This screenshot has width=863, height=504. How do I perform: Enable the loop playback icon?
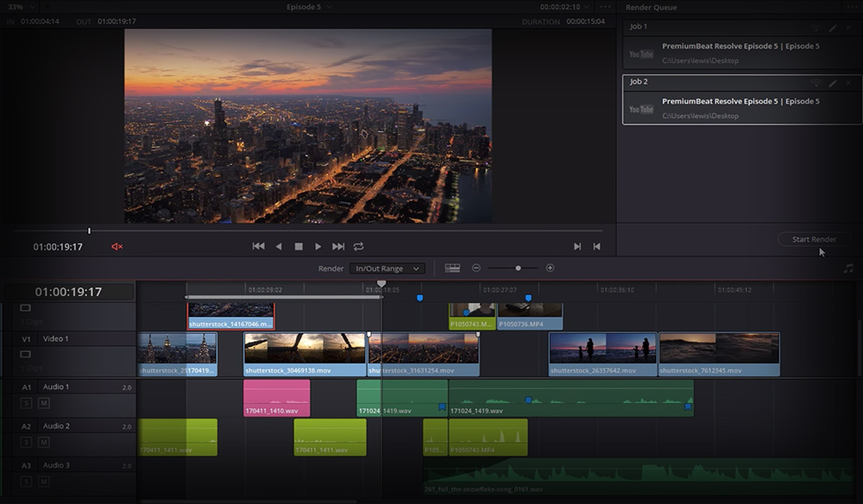click(x=359, y=246)
